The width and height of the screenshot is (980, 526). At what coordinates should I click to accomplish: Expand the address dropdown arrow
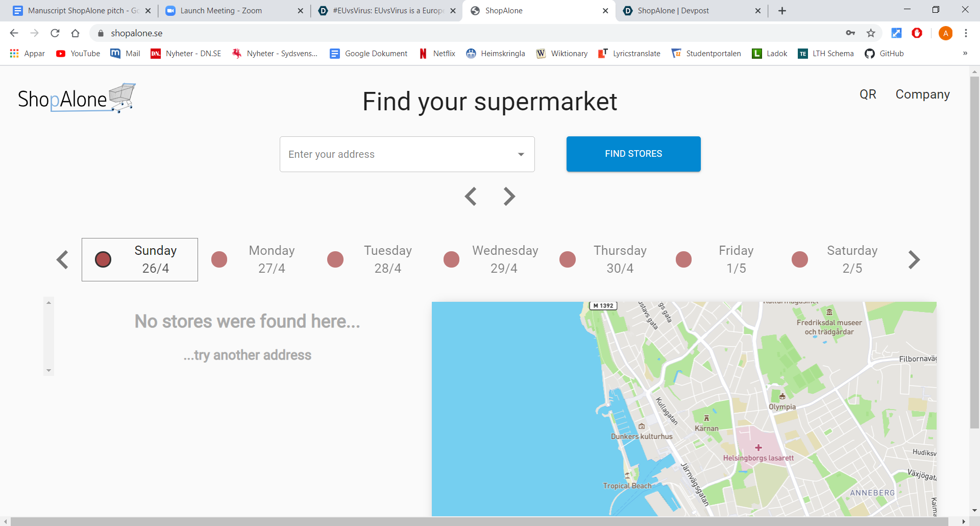[x=521, y=154]
